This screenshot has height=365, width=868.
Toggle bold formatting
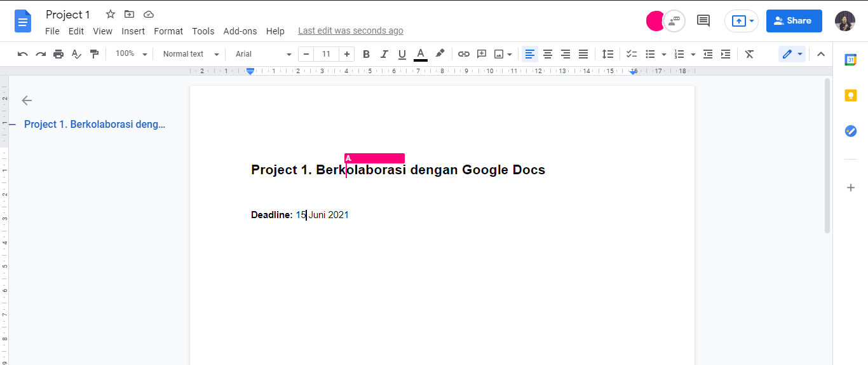[366, 54]
